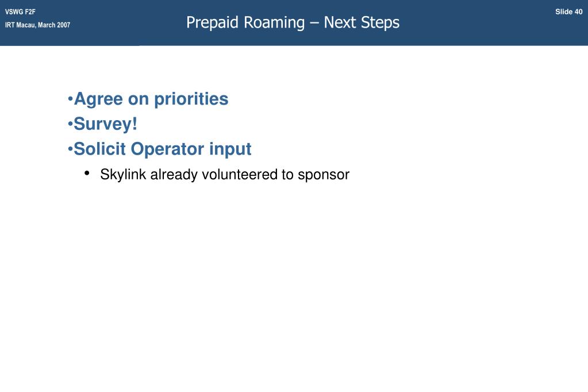Image resolution: width=588 pixels, height=392 pixels.
Task: Click the blue bullet dot before Survey
Action: click(70, 124)
